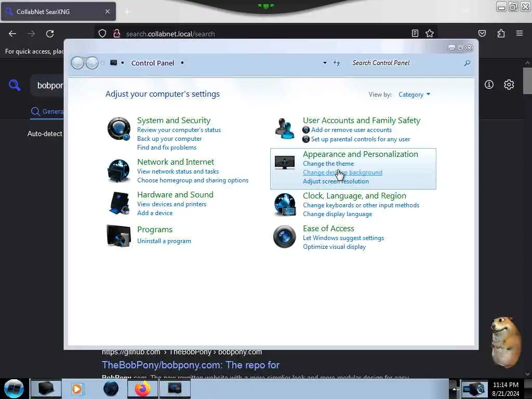Click Adjust screen resolution link

(x=336, y=181)
